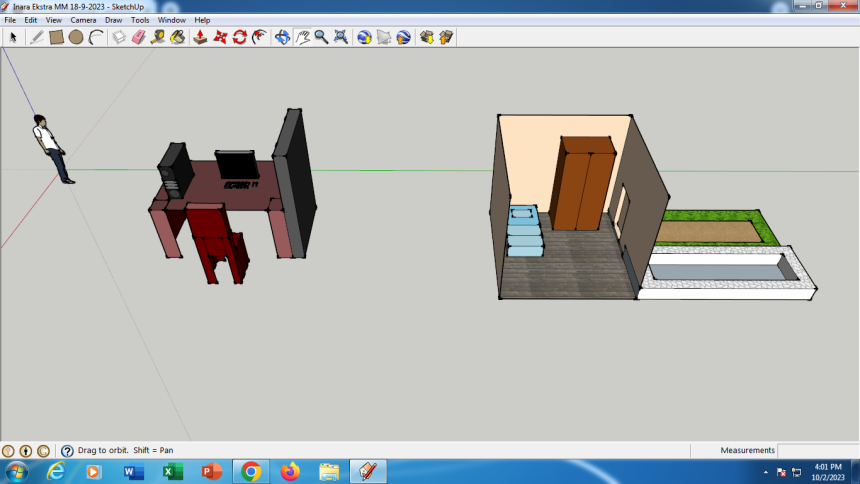The height and width of the screenshot is (484, 860).
Task: Choose the Paint Bucket tool
Action: point(178,37)
